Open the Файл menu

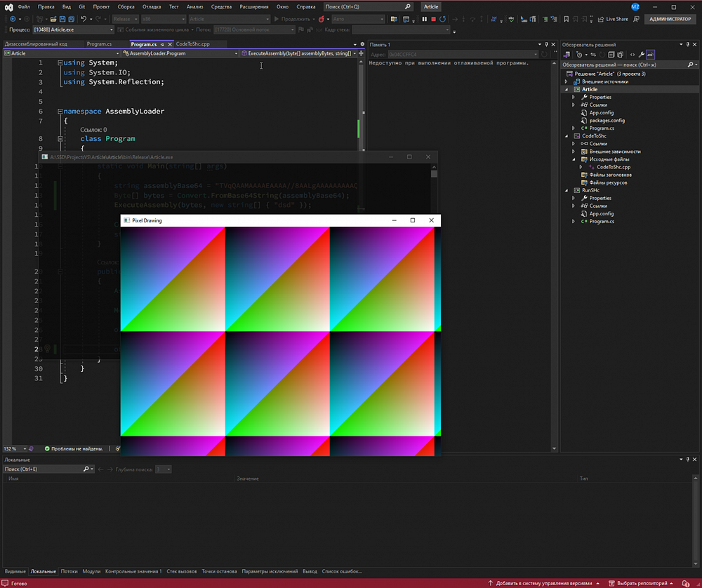click(x=24, y=7)
